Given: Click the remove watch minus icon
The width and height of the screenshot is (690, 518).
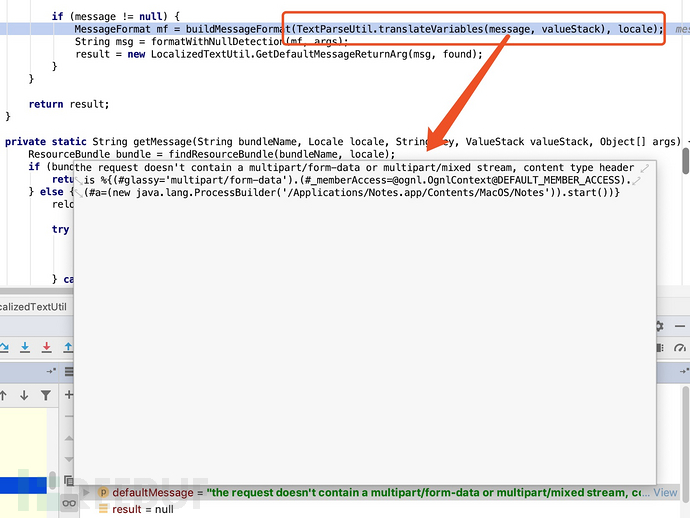Looking at the screenshot, I should click(69, 416).
